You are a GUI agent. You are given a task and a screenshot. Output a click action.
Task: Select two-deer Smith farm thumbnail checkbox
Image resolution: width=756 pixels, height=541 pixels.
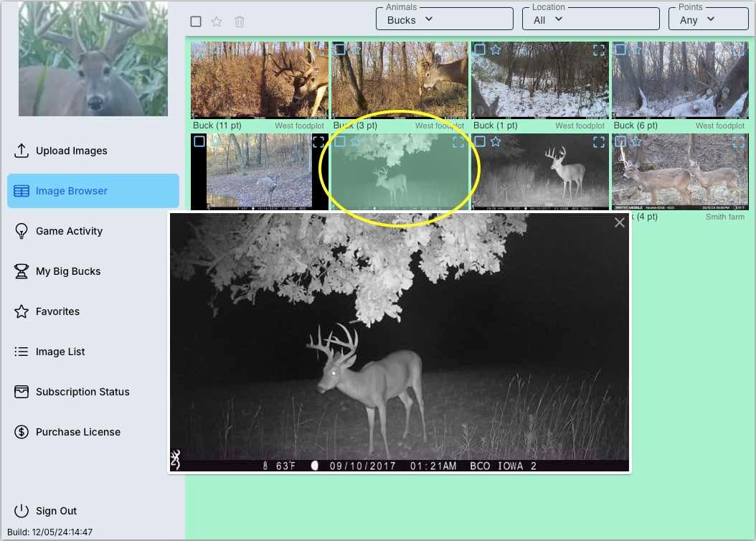[x=620, y=141]
